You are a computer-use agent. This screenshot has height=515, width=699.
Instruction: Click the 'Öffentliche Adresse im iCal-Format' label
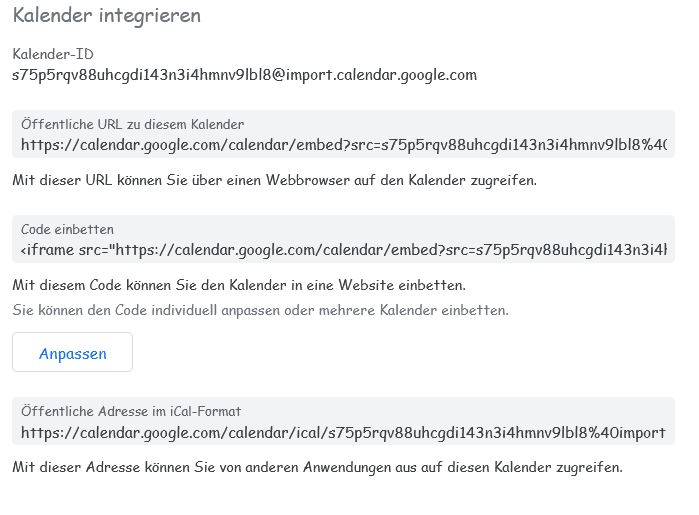(130, 411)
